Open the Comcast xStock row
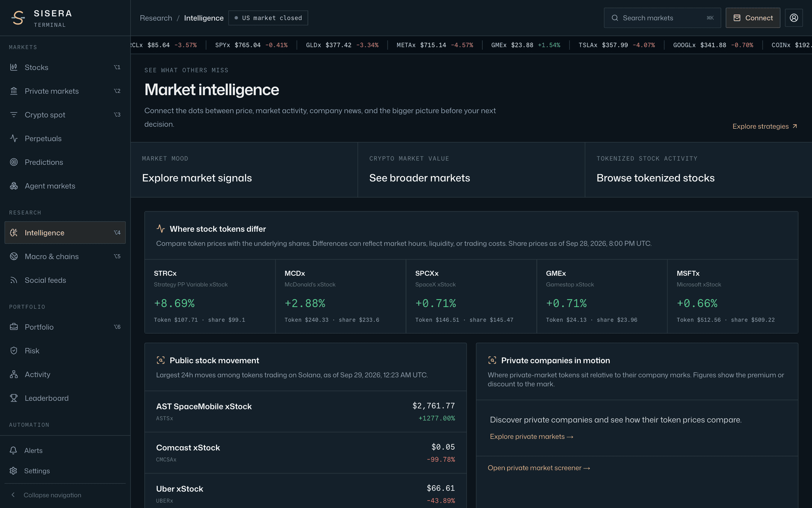 (306, 453)
